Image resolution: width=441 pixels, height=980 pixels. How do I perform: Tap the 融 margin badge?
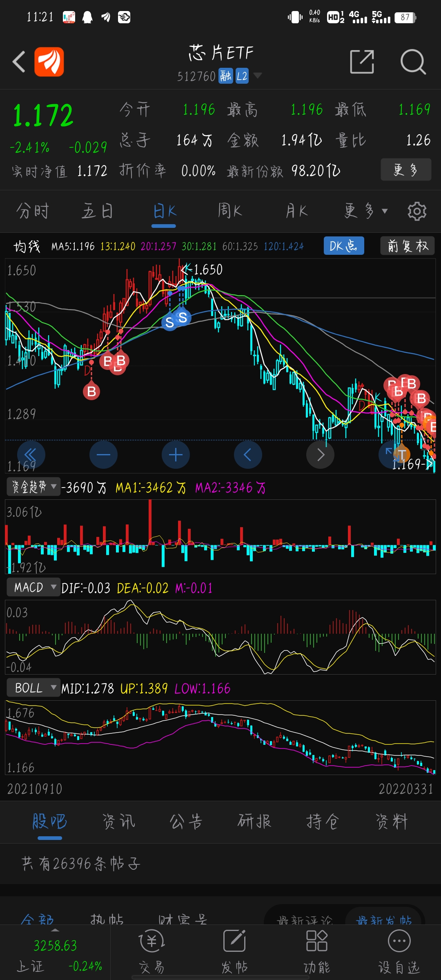point(226,76)
